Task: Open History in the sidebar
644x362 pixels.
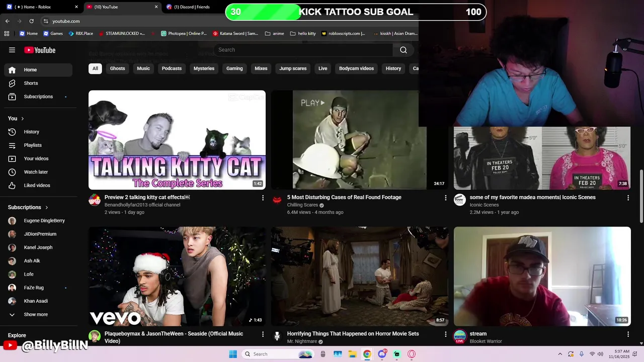Action: click(x=38, y=132)
